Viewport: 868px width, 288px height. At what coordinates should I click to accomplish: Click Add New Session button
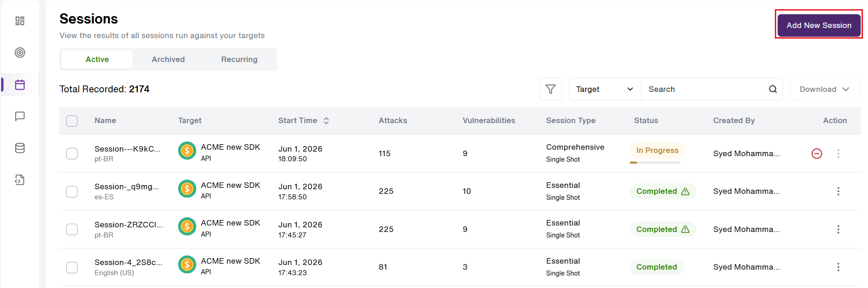coord(819,25)
